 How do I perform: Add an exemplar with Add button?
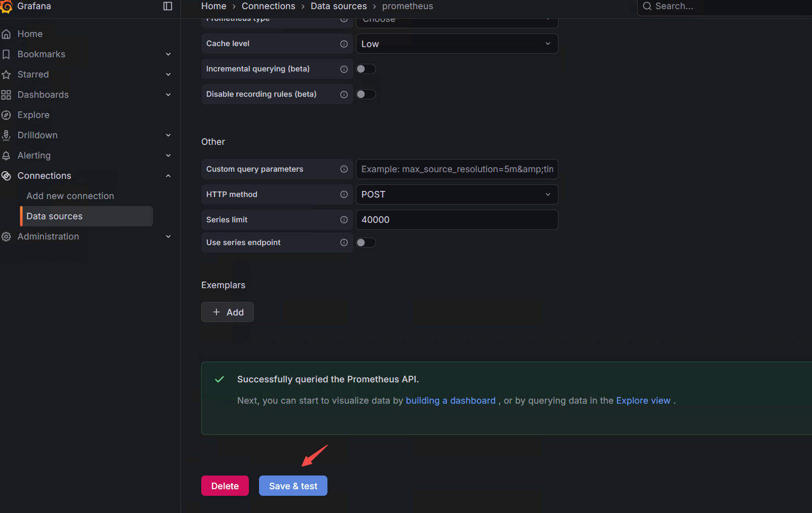pyautogui.click(x=228, y=312)
